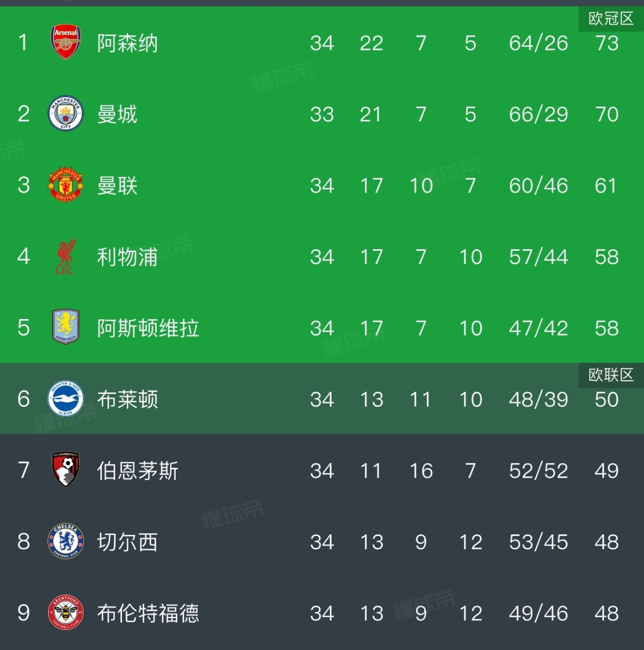Tap the Arsenal club crest
Screen dimensions: 644x650
point(66,42)
